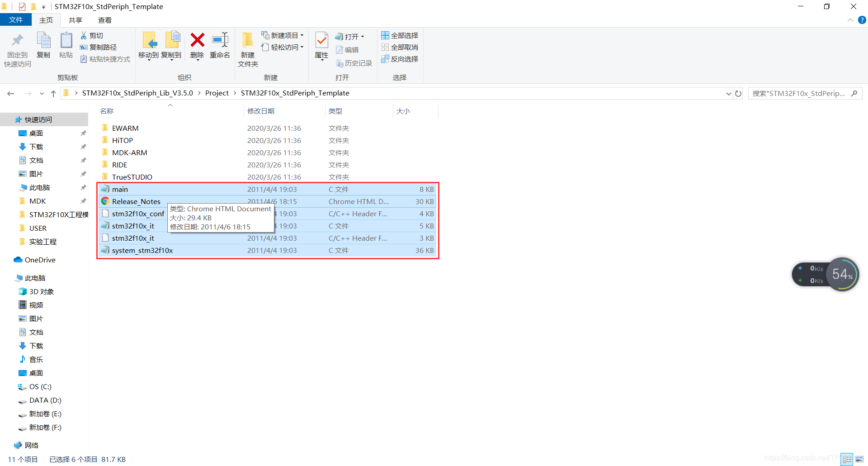The width and height of the screenshot is (868, 466).
Task: Switch to the Home (主页) tab
Action: click(46, 20)
